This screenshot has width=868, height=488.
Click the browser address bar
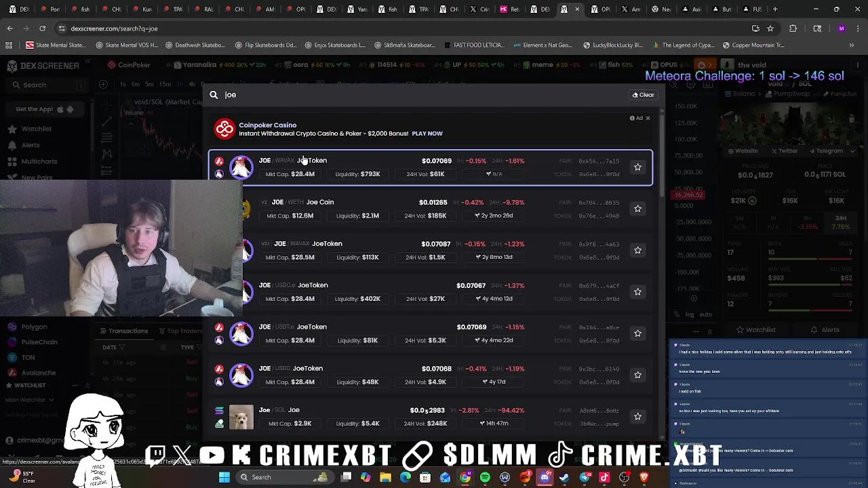[x=407, y=28]
